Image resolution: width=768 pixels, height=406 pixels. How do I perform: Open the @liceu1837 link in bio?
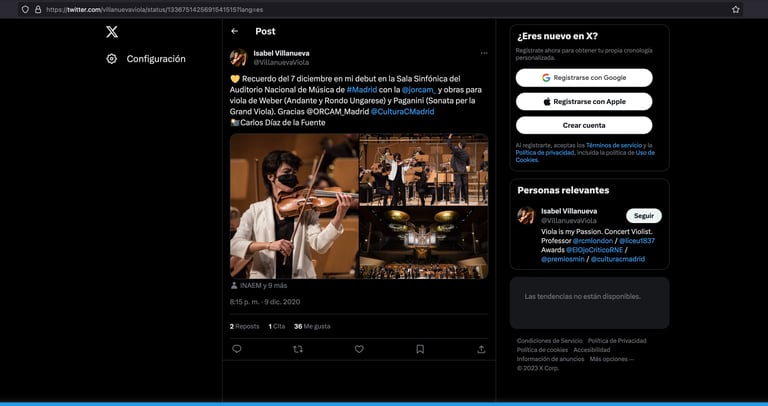click(637, 241)
